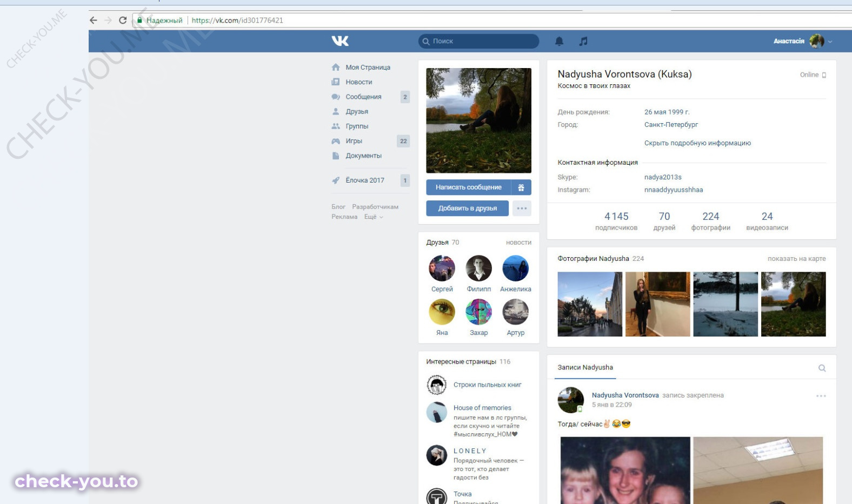This screenshot has height=504, width=852.
Task: Reload the page with the refresh icon
Action: click(x=123, y=20)
